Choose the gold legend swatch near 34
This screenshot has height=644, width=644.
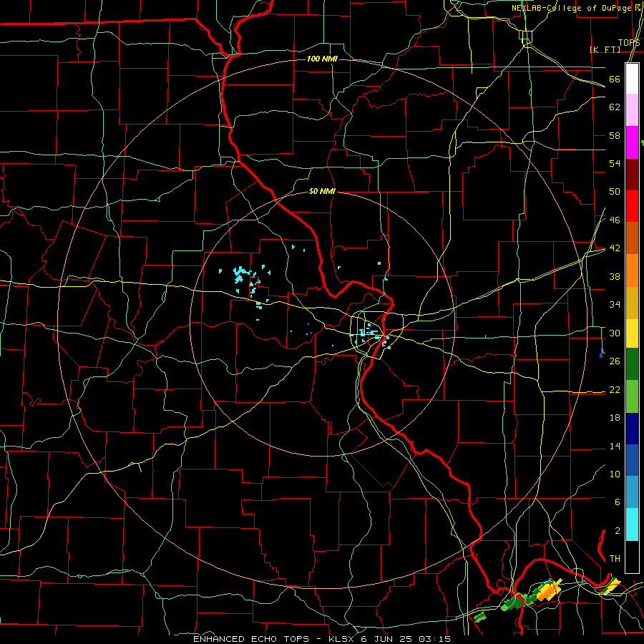(632, 303)
